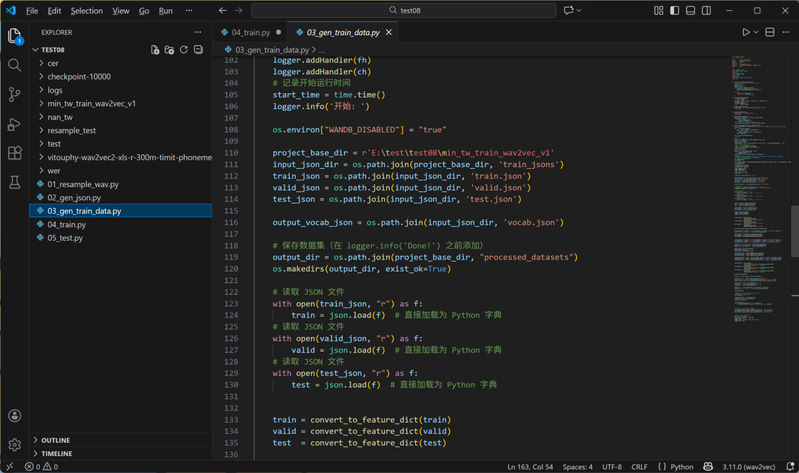Click the UTF-8 encoding in status bar
This screenshot has height=473, width=799.
[x=611, y=466]
